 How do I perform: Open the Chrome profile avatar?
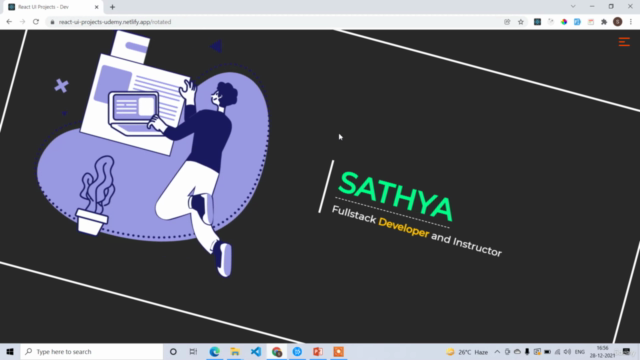618,22
